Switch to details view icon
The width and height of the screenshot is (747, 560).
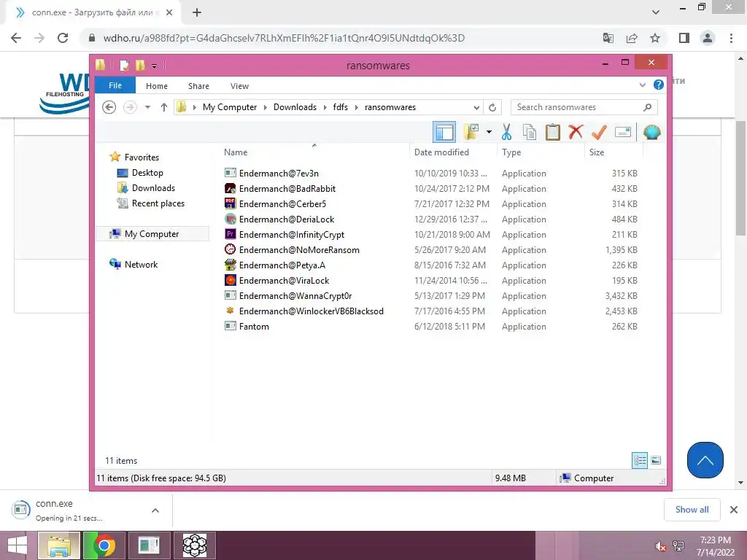click(x=639, y=460)
